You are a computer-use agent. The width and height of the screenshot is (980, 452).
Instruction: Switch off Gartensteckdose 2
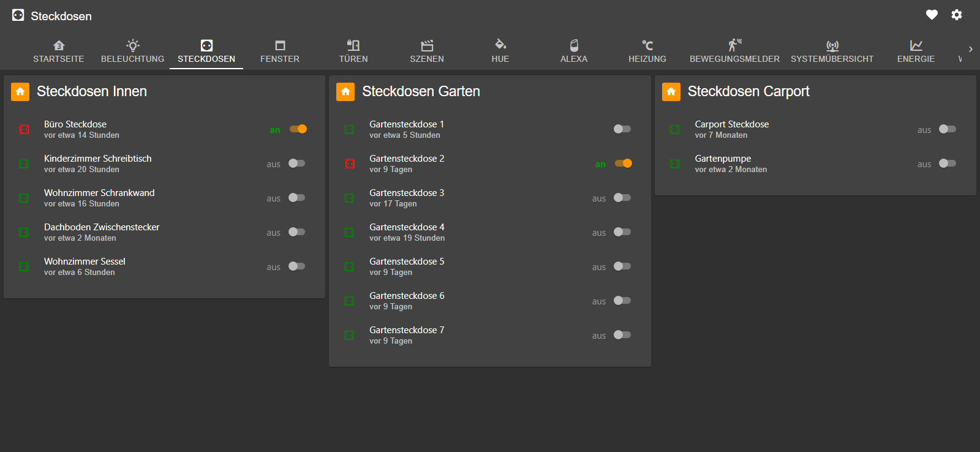point(624,163)
